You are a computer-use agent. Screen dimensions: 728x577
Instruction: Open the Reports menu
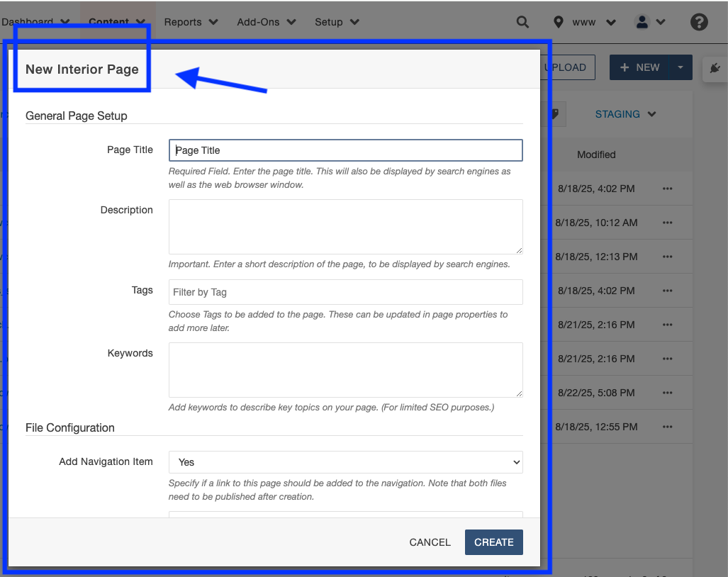coord(190,22)
